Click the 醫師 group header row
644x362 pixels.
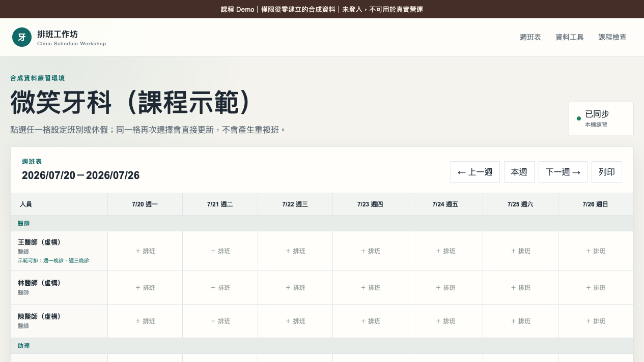point(322,223)
